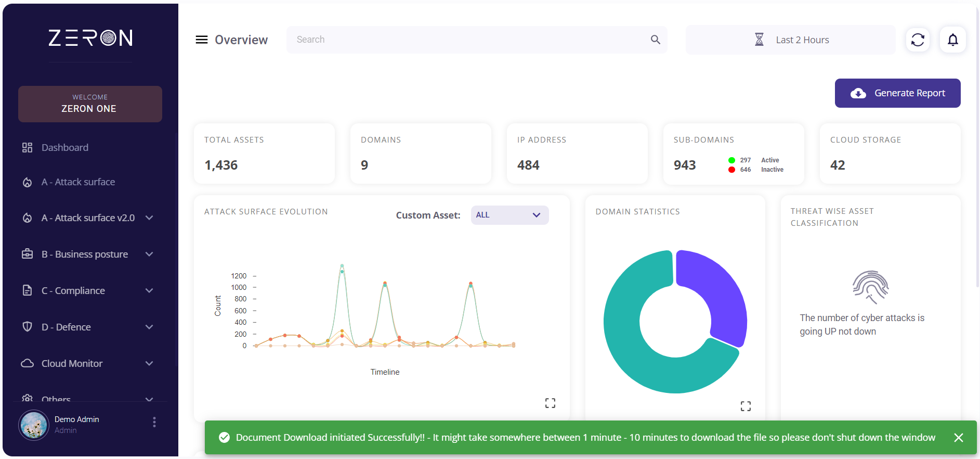Click the Dashboard grid icon in sidebar

point(27,147)
